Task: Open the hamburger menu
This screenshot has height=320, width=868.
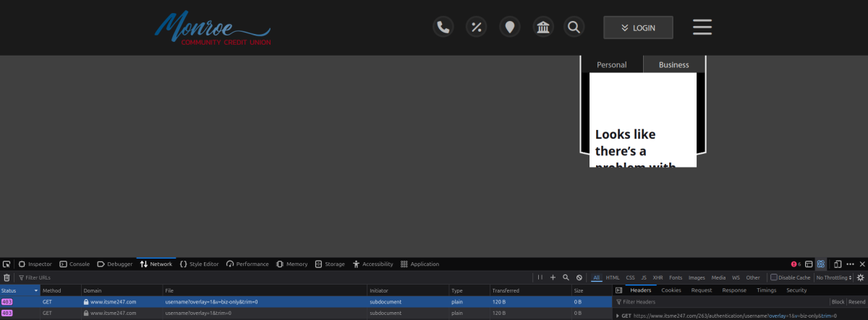Action: 702,27
